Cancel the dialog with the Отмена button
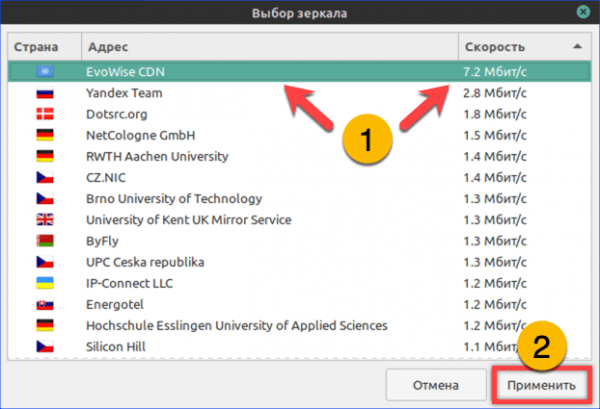600x409 pixels. [x=436, y=385]
